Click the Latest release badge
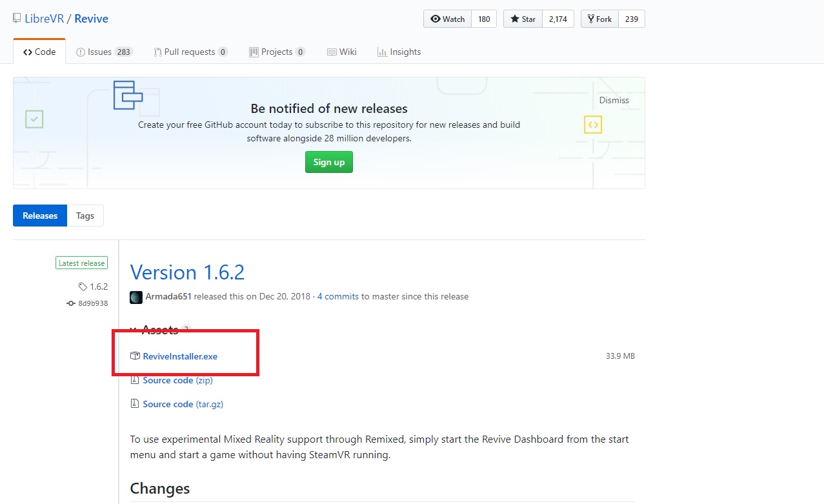The image size is (824, 504). (81, 263)
